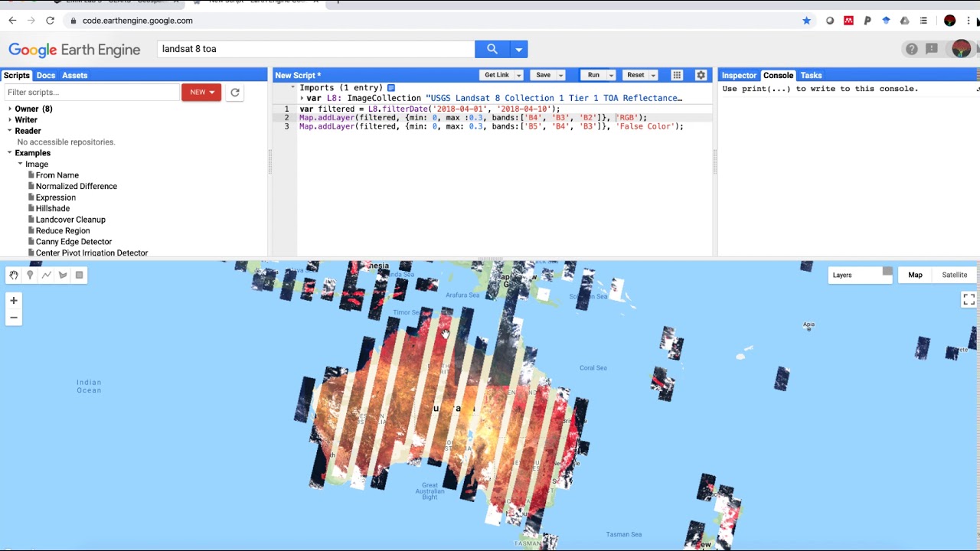Focus the Filter scripts input
Viewport: 980px width, 551px height.
[x=91, y=93]
